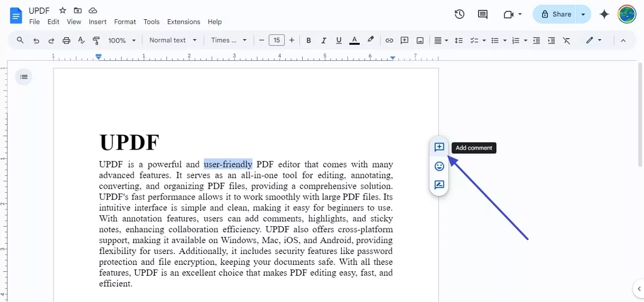Screen dimensions: 644x302
Task: Open the Google account avatar
Action: 627,14
